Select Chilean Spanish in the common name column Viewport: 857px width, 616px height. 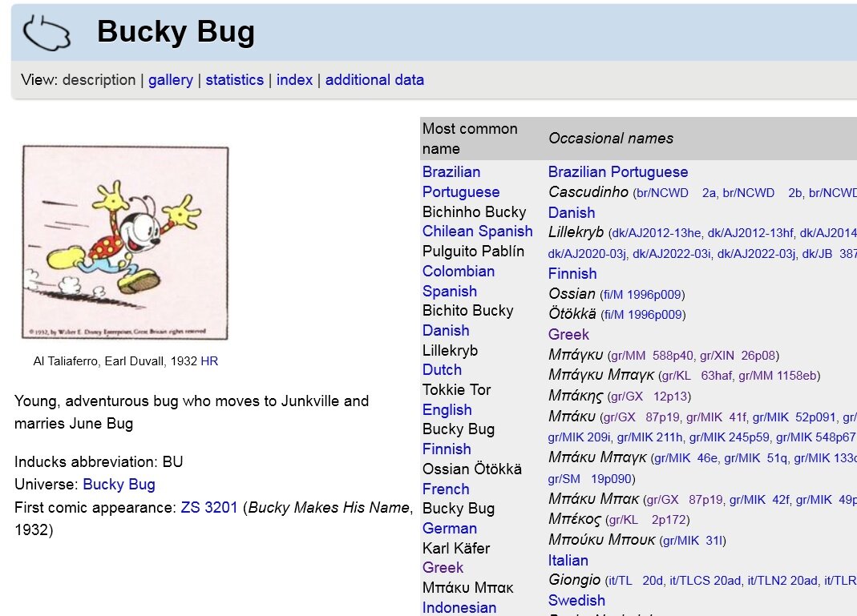477,231
